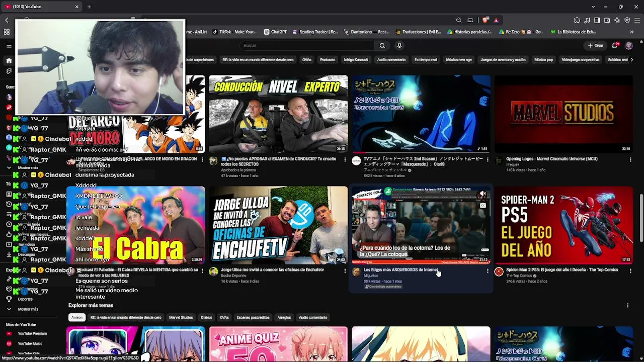Open more options for Masquerade ClariS video

click(x=488, y=160)
